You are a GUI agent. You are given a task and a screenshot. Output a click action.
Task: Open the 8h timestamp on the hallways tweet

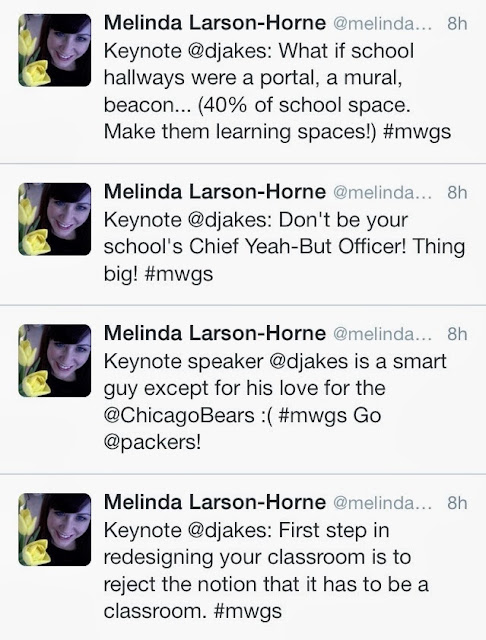(x=457, y=24)
